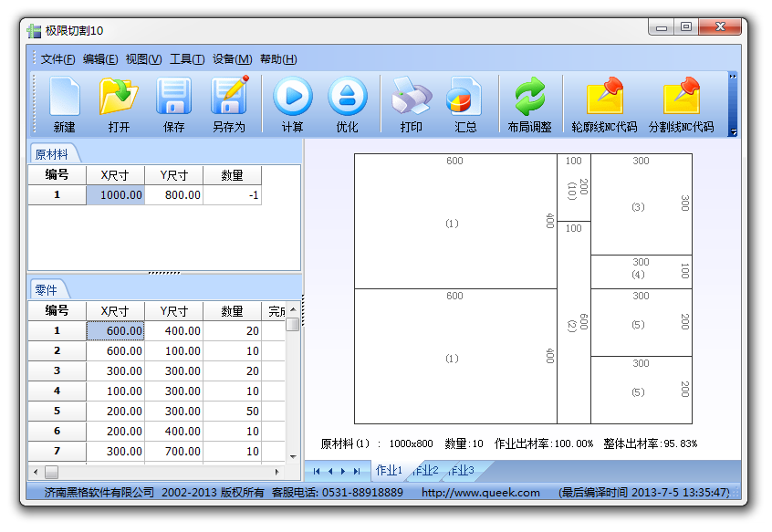
Task: Click the 新建 (New) toolbar icon
Action: pyautogui.click(x=65, y=104)
